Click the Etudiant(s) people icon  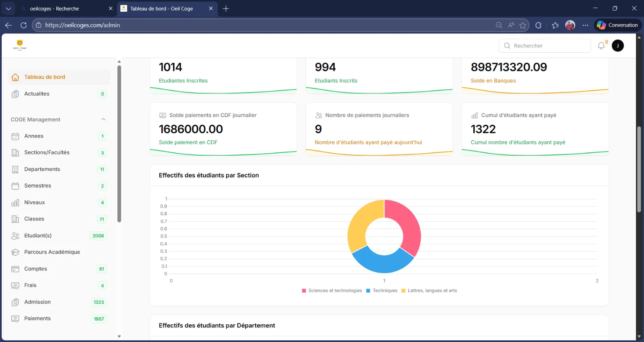pyautogui.click(x=15, y=236)
